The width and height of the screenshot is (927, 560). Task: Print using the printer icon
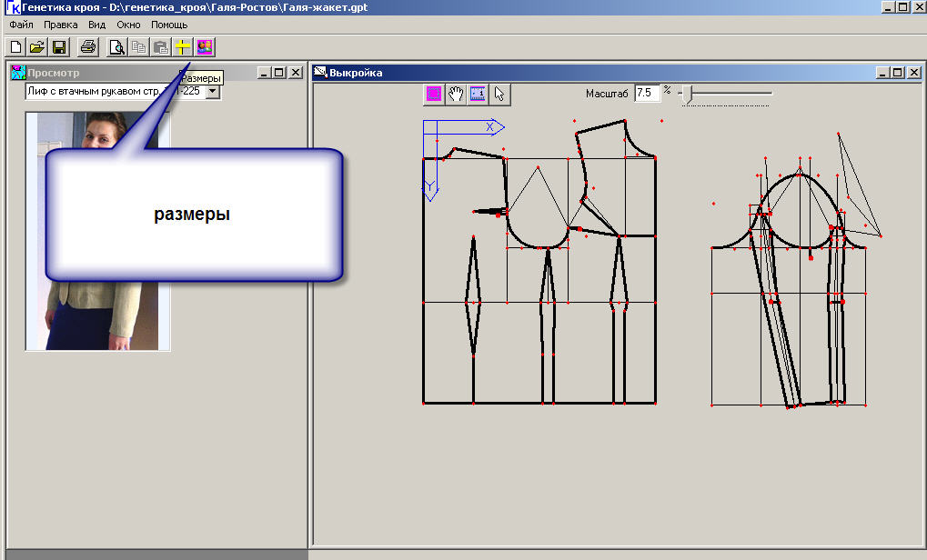pyautogui.click(x=88, y=47)
